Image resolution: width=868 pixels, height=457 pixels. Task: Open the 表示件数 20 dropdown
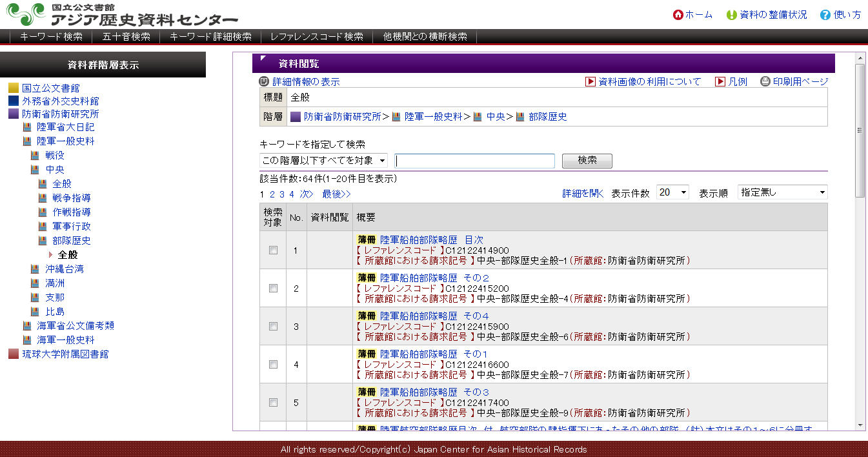coord(672,192)
